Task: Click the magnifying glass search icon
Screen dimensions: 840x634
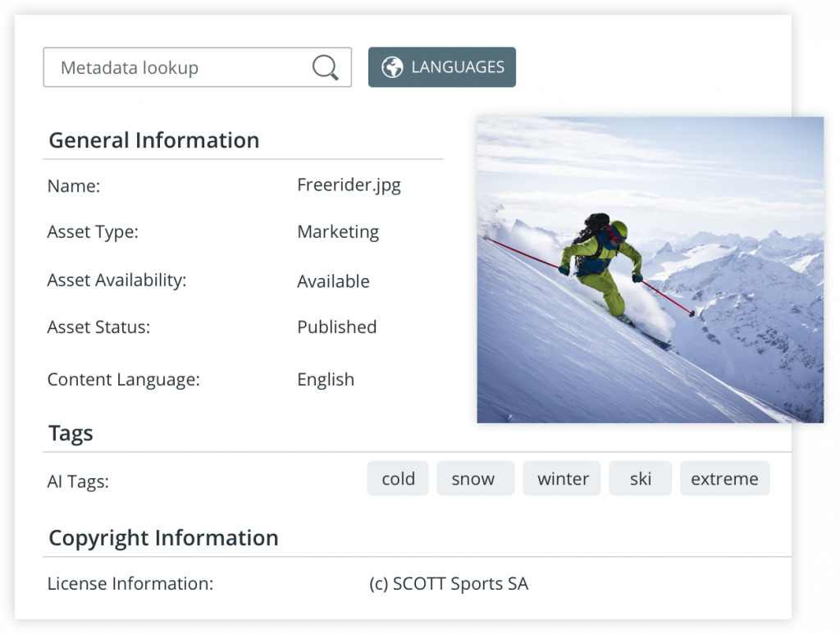Action: coord(326,67)
